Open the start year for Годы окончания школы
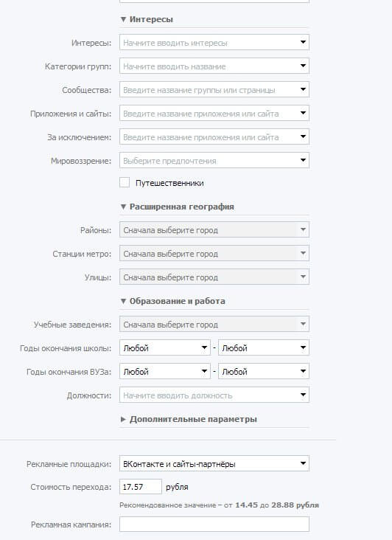 point(165,347)
